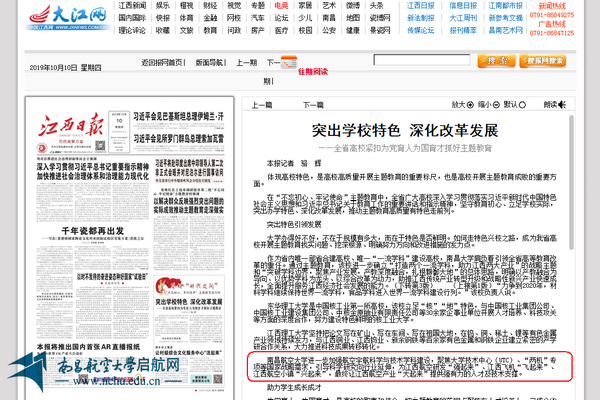600x400 pixels.
Task: Go to previous issue 上一期
Action: (x=246, y=63)
